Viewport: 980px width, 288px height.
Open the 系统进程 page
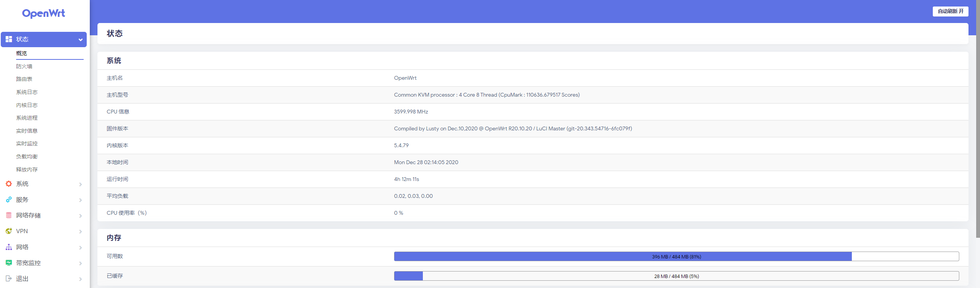27,118
